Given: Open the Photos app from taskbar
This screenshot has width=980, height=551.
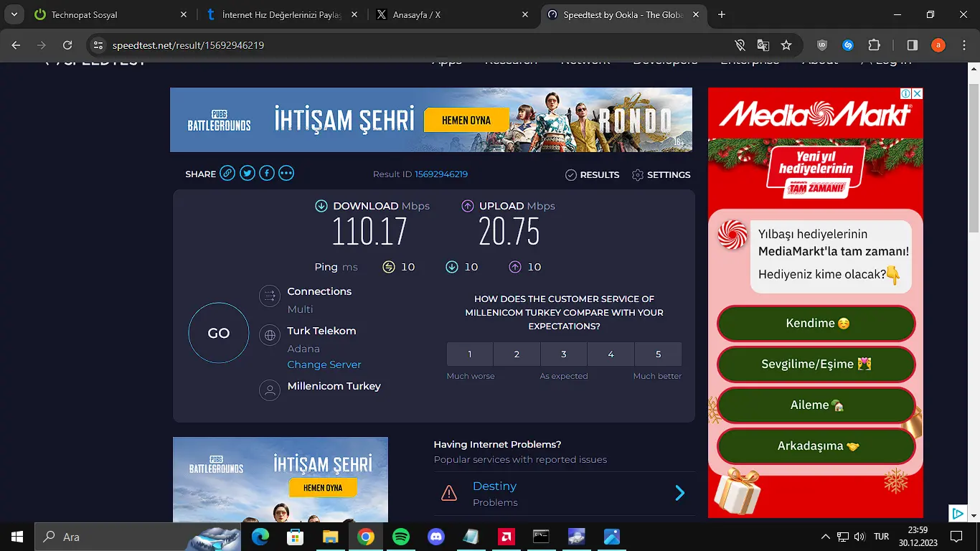Looking at the screenshot, I should 611,537.
